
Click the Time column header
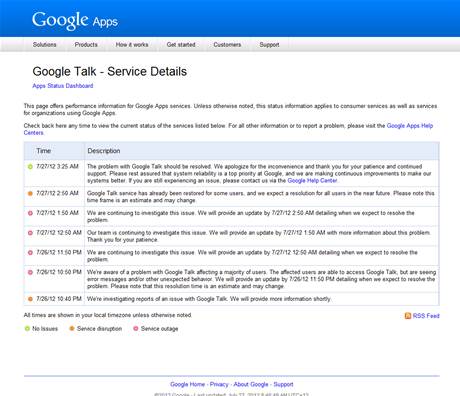[x=44, y=151]
